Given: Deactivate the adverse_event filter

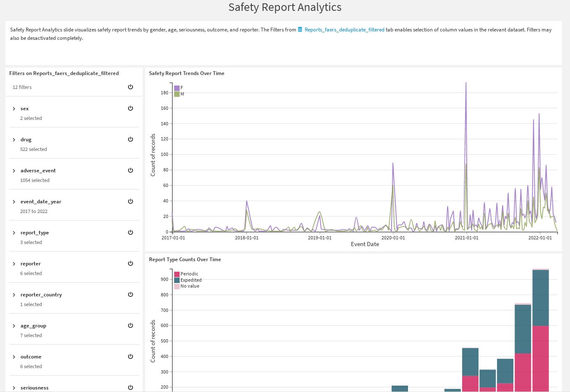Looking at the screenshot, I should pos(131,170).
